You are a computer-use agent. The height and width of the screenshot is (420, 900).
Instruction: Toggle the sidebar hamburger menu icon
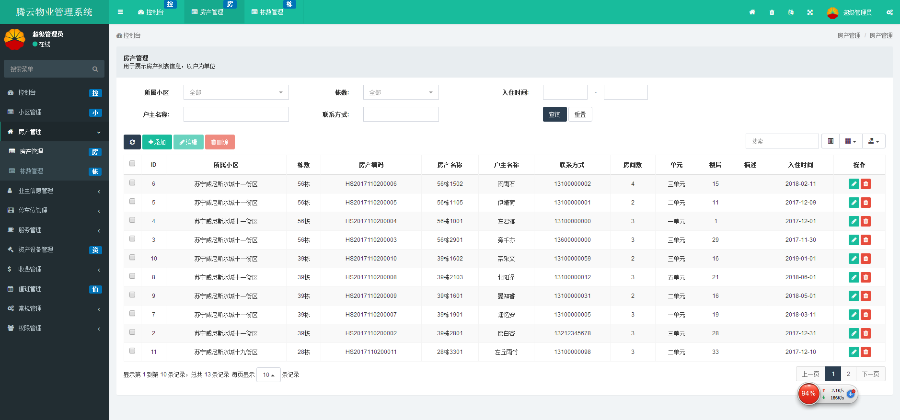(x=121, y=12)
